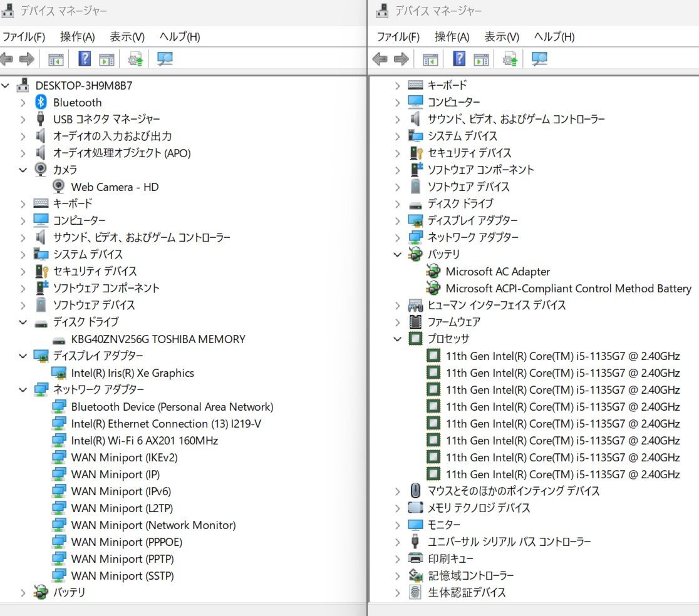Screen dimensions: 699x616
Task: Open the ヘルプ(H) menu in the right window
Action: [x=554, y=36]
